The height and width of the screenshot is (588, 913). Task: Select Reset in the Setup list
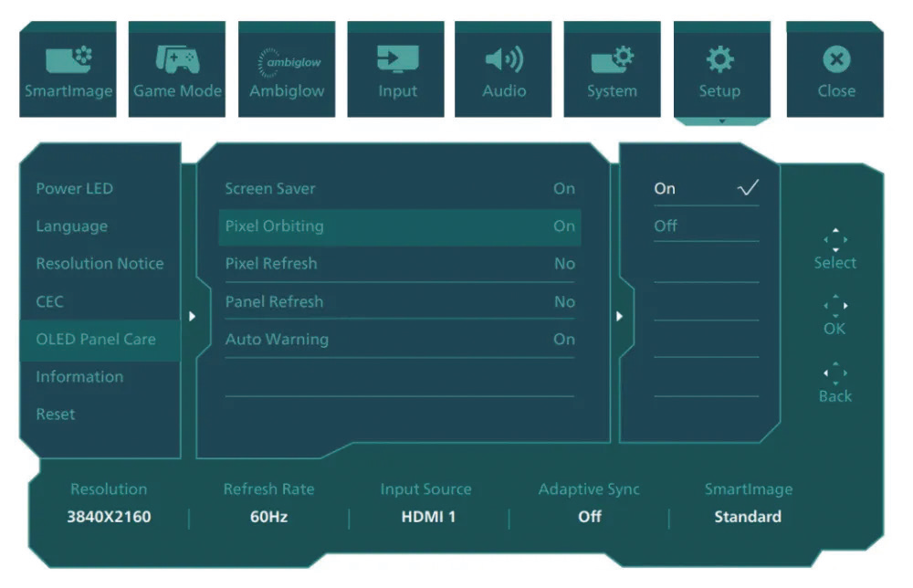[56, 415]
